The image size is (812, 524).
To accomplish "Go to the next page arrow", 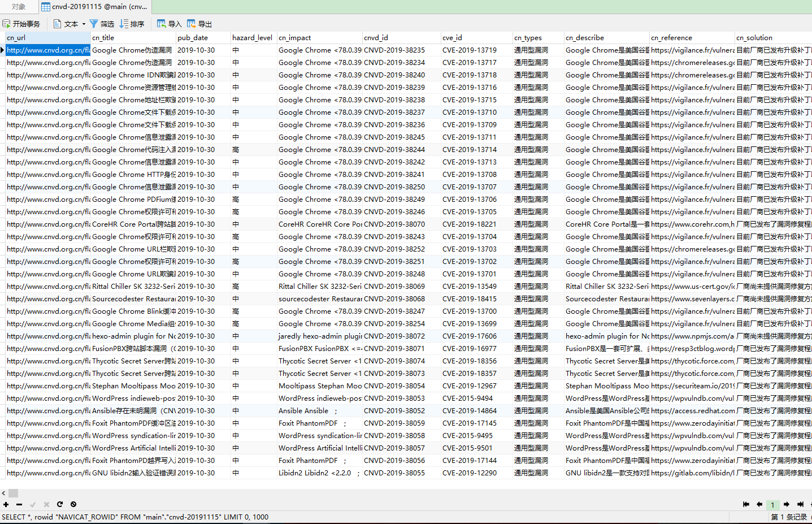I will (x=787, y=504).
